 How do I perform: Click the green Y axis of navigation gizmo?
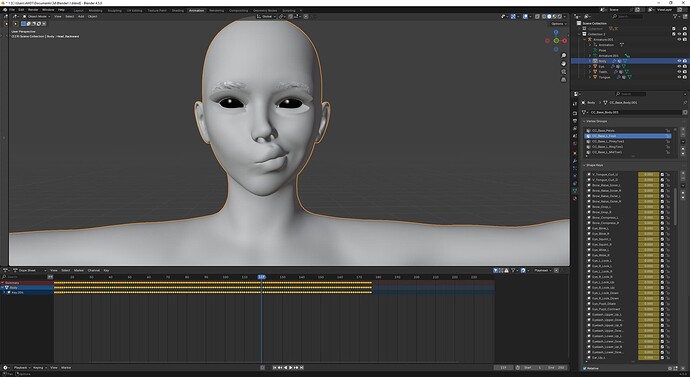click(556, 41)
